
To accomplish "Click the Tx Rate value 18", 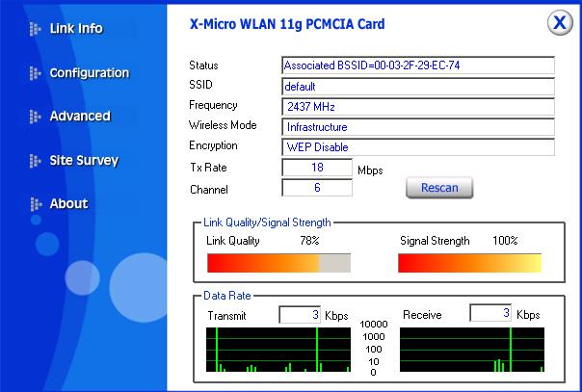I will click(x=317, y=168).
